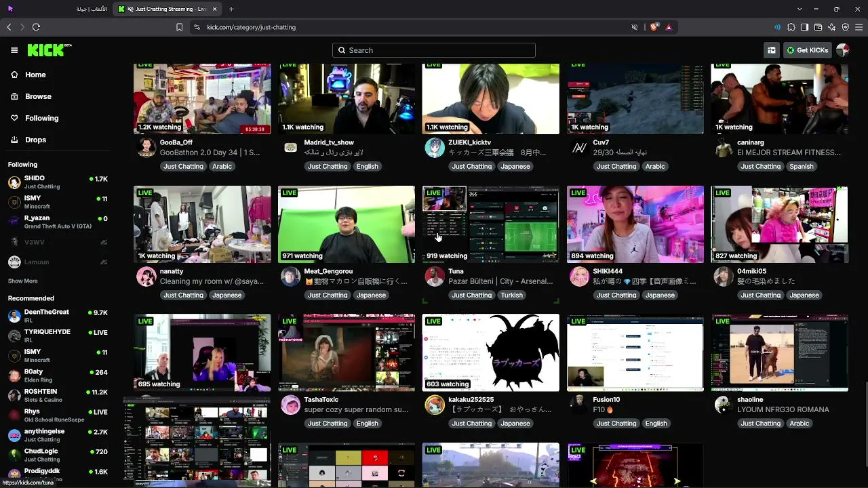Mute the Just Chatting Streaming tab audio
The height and width of the screenshot is (488, 868).
pyautogui.click(x=130, y=9)
